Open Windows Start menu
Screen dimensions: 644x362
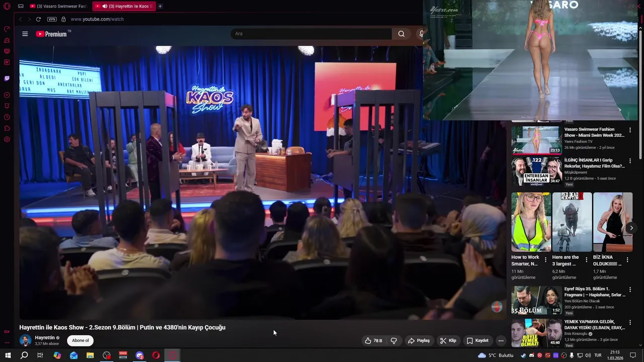[8, 355]
